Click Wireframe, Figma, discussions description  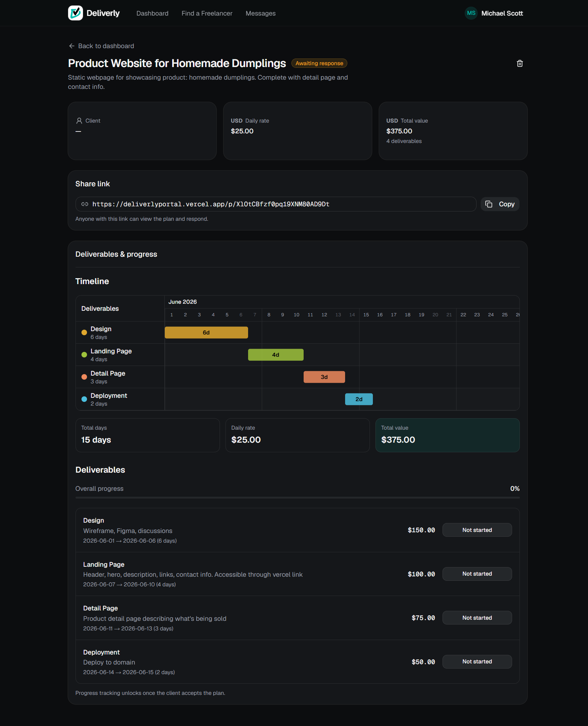tap(128, 531)
